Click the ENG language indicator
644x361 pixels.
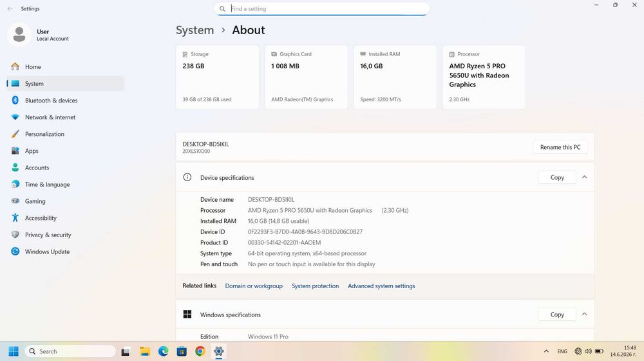562,351
